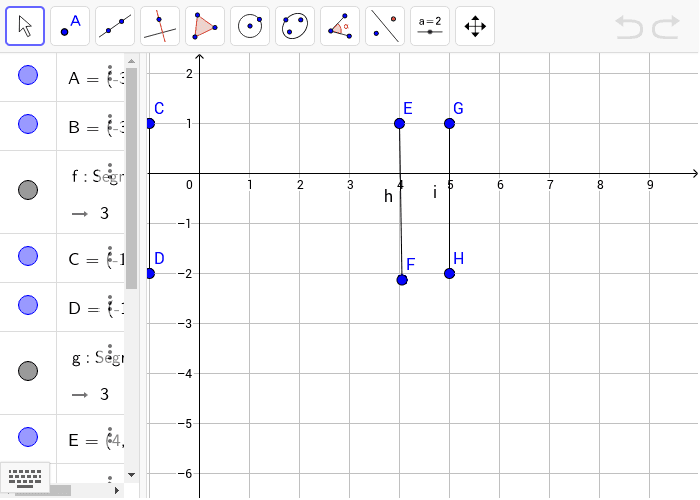Click the Undo arrow button

629,27
